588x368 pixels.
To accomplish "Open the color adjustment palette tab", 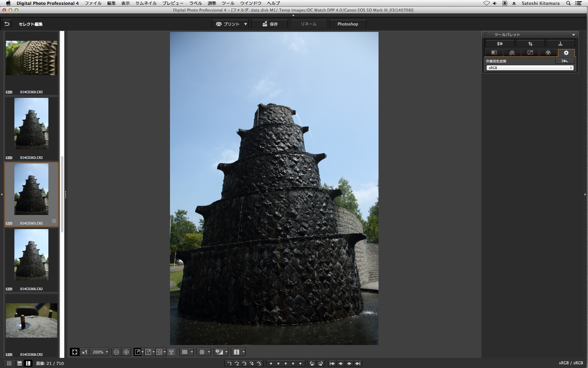I will click(548, 53).
